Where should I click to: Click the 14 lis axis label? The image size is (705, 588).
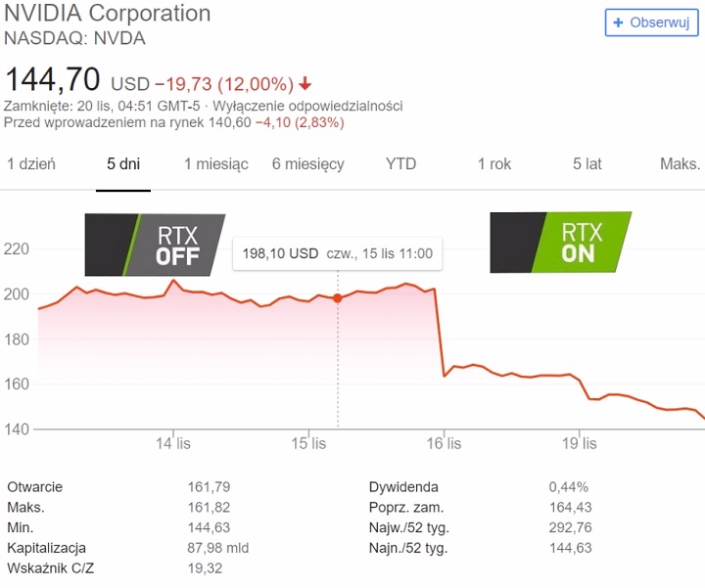[174, 443]
